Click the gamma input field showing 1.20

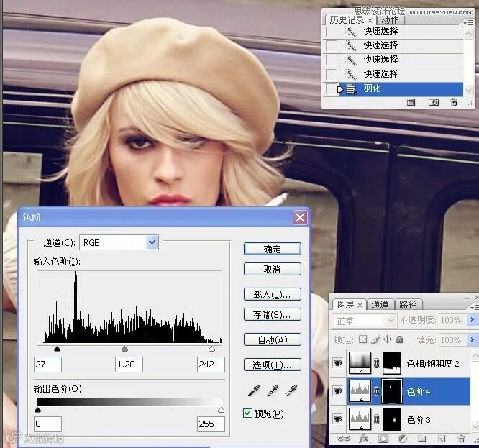(129, 365)
